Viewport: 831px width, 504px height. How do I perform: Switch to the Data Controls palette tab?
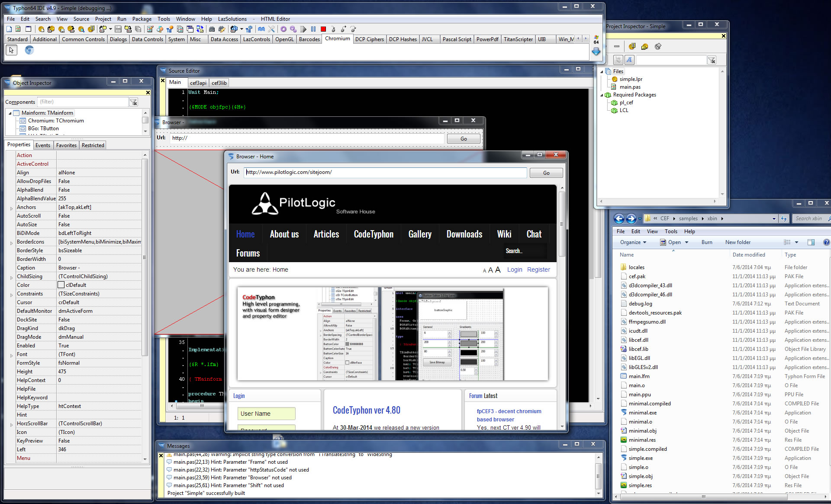(147, 39)
